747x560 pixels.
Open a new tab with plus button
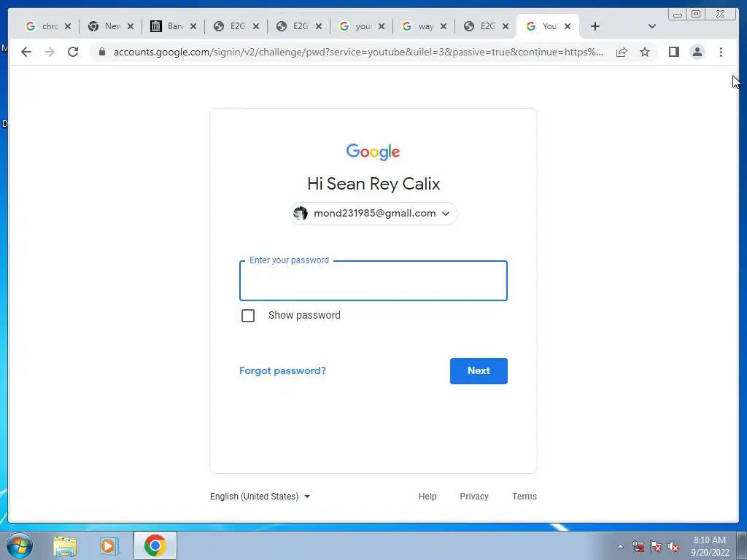click(595, 26)
